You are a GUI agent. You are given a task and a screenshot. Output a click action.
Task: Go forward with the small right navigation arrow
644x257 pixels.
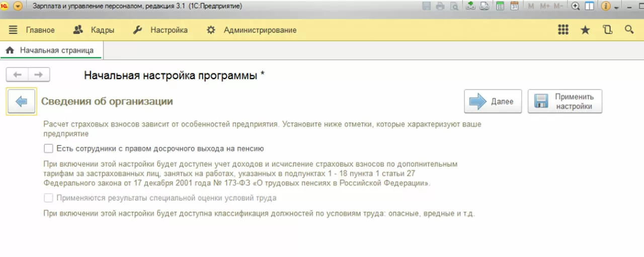coord(39,75)
